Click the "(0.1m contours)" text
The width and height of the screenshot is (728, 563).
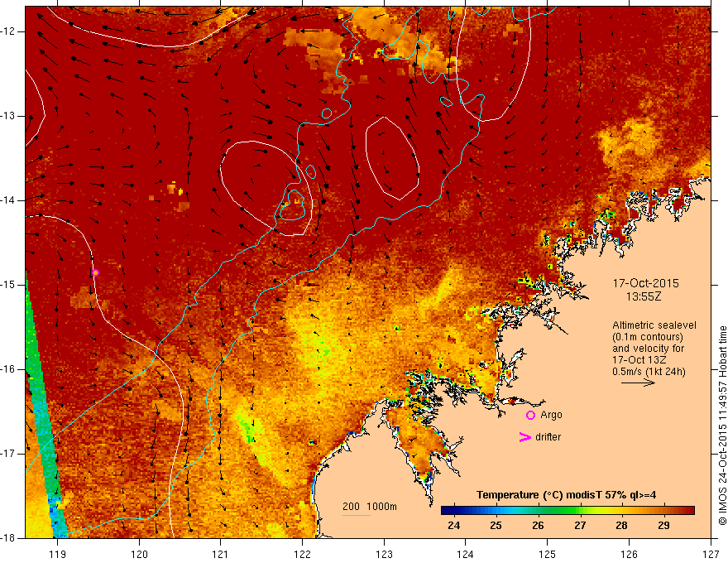coord(648,337)
